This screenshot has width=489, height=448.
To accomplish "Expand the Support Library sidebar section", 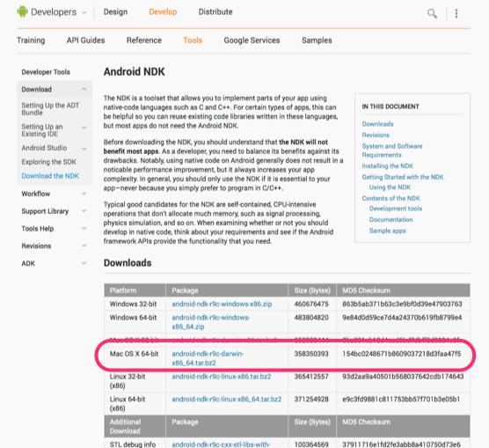I will (84, 211).
